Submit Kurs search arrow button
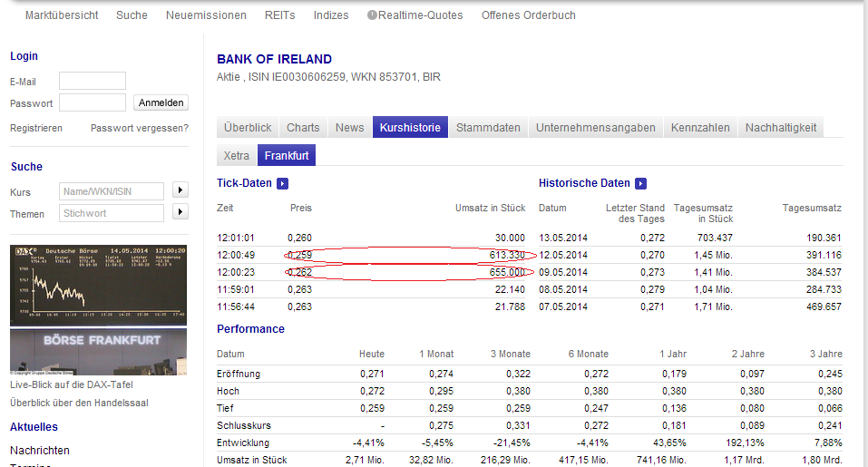868x467 pixels. [180, 190]
